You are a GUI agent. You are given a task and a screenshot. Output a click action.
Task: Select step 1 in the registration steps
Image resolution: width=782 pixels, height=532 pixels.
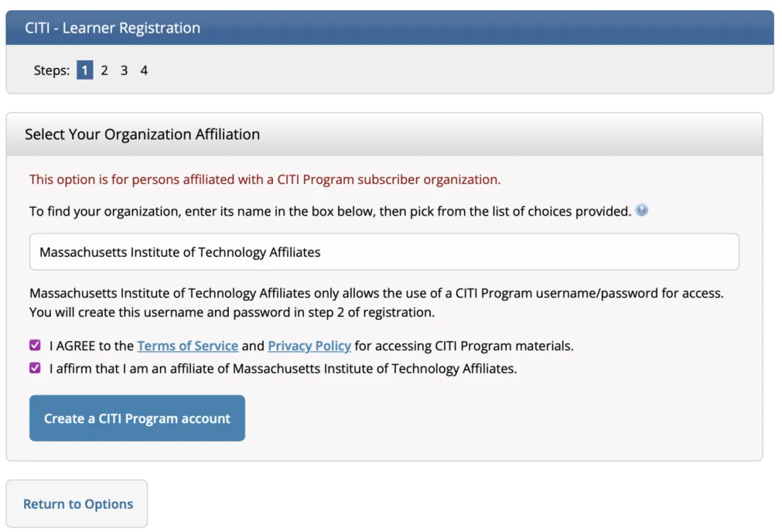coord(85,70)
